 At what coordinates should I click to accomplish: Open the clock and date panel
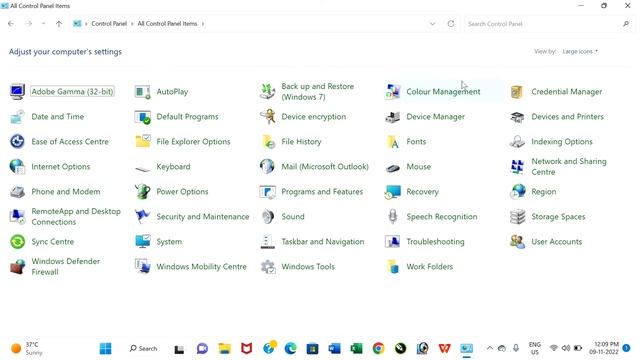tap(604, 348)
